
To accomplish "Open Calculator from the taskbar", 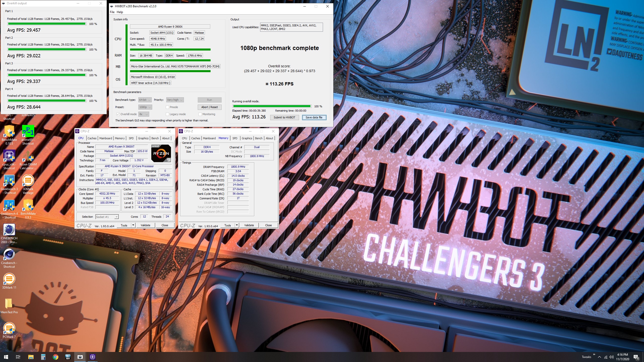I will coord(43,357).
